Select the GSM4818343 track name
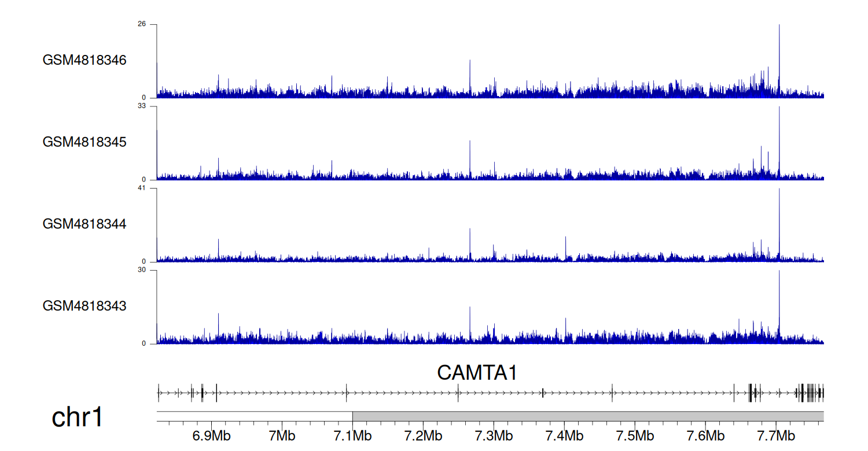The image size is (868, 451). coord(84,305)
